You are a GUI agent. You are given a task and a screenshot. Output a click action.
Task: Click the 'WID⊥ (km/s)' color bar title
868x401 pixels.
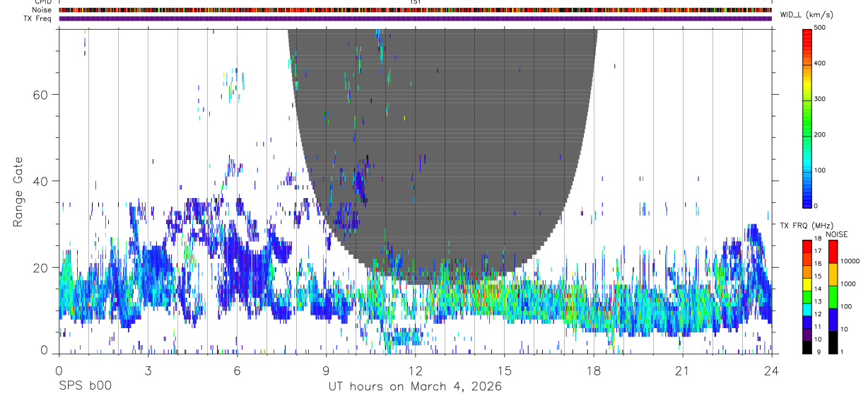[809, 15]
